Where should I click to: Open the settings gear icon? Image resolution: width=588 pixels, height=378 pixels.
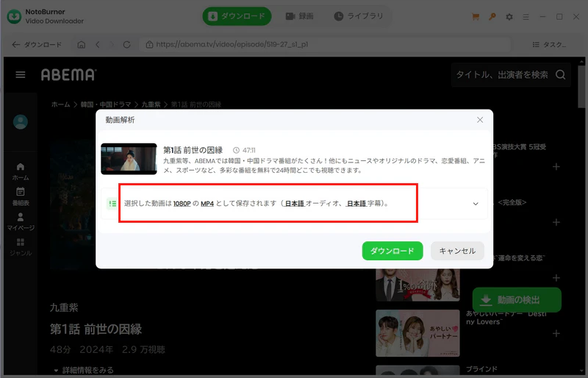(x=509, y=17)
